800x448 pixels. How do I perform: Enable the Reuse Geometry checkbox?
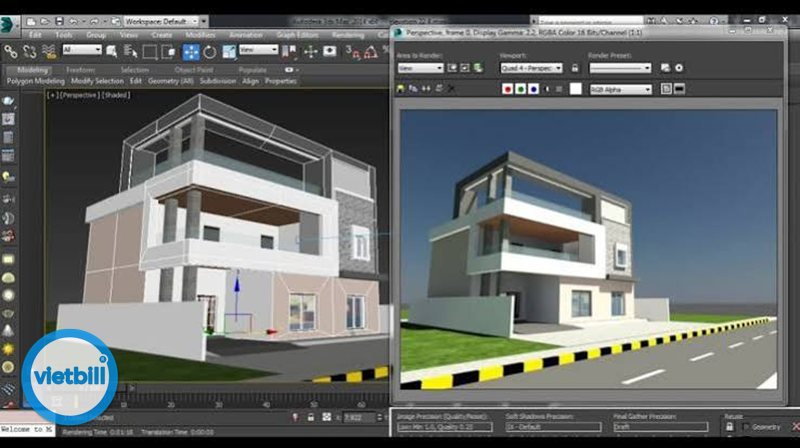coord(746,427)
